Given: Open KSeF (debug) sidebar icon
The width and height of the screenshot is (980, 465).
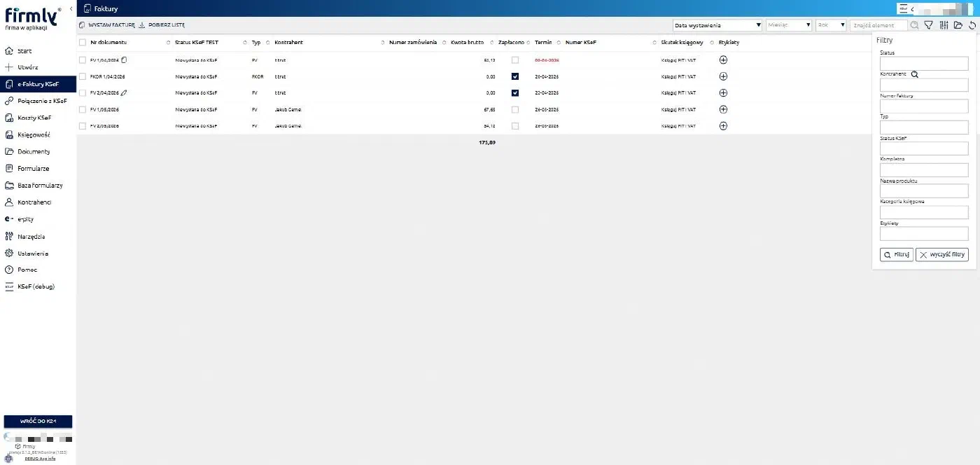Looking at the screenshot, I should 9,286.
